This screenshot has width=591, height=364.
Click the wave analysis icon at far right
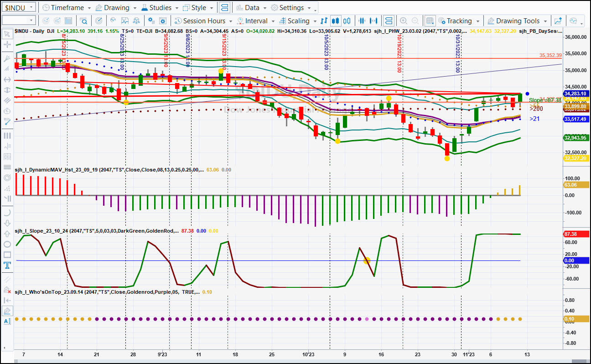pos(573,21)
